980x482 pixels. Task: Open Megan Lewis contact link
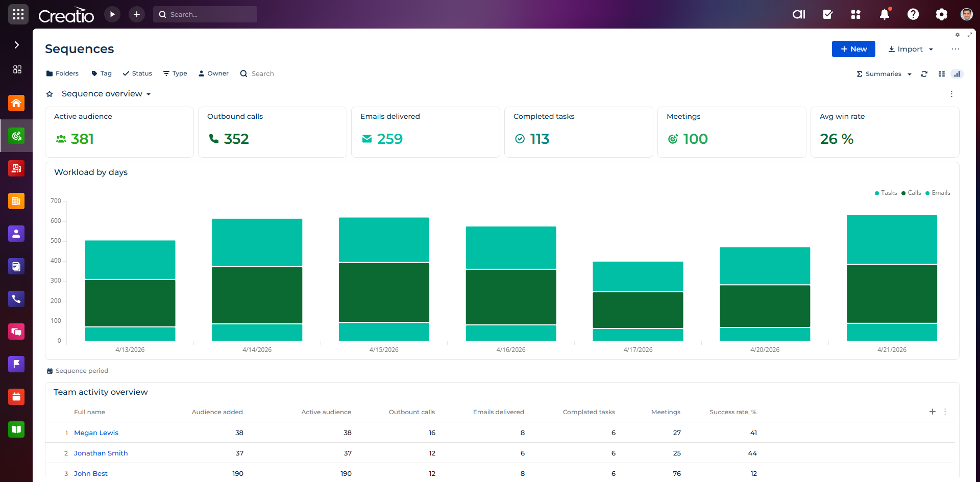pyautogui.click(x=96, y=433)
